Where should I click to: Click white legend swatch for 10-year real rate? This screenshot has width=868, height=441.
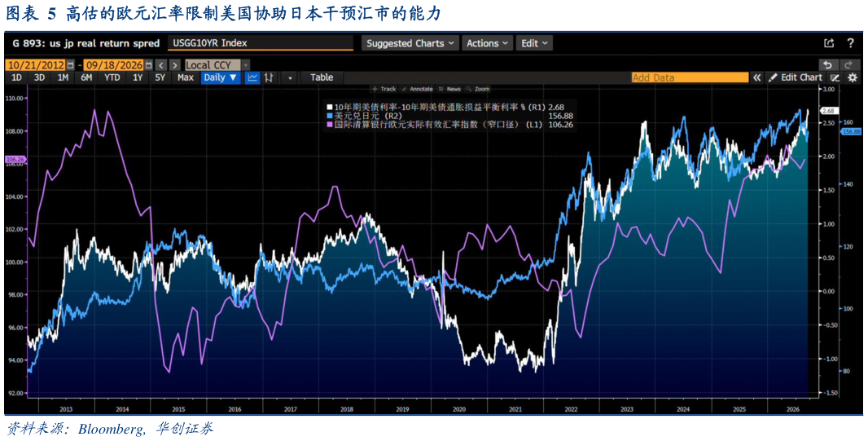330,106
